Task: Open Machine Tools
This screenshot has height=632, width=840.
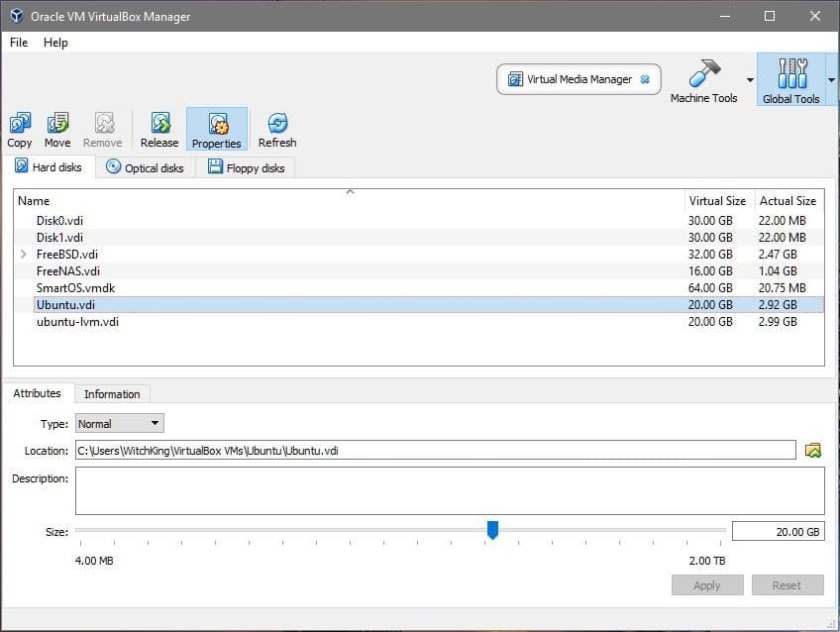Action: (x=705, y=79)
